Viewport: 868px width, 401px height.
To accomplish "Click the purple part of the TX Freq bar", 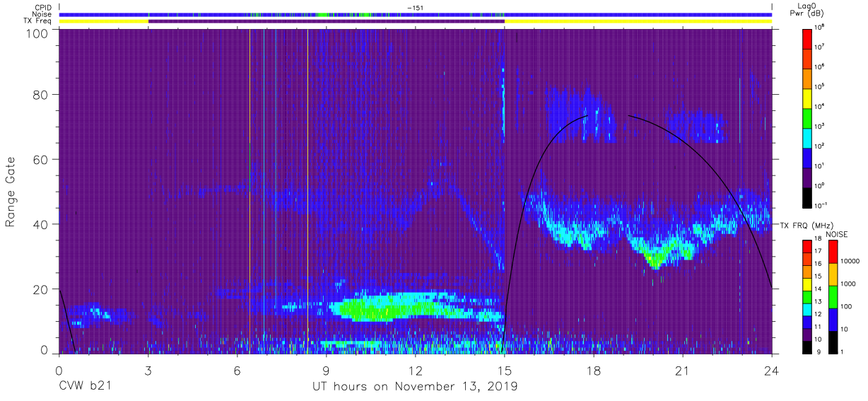I will [x=327, y=21].
